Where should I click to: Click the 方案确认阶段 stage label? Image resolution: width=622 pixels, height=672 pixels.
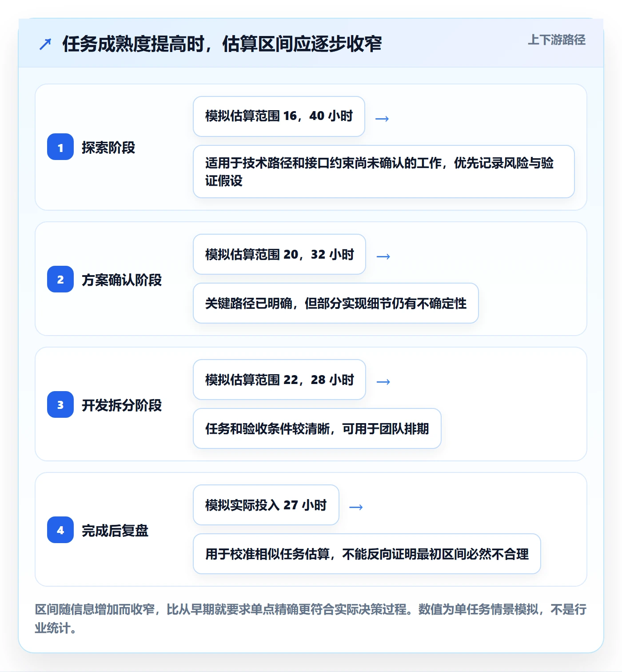click(x=122, y=280)
